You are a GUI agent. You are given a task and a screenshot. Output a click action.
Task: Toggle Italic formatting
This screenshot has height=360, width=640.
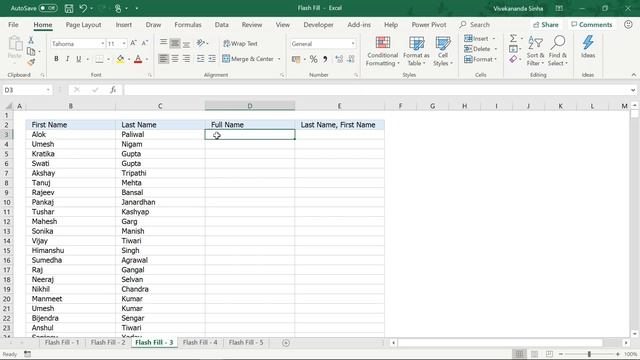pos(67,59)
